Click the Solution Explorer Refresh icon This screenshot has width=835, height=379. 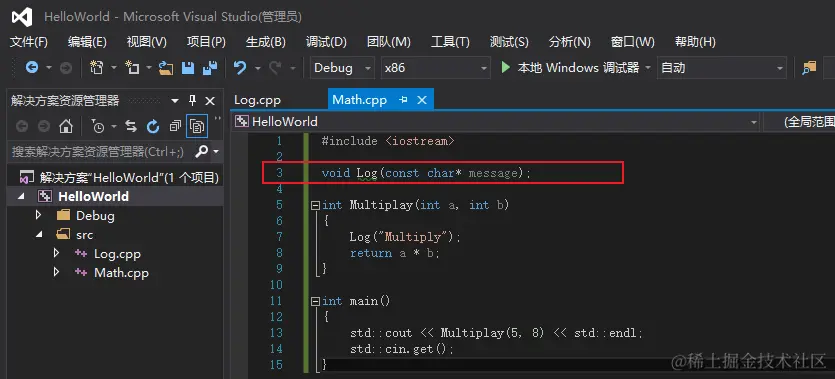tap(153, 126)
